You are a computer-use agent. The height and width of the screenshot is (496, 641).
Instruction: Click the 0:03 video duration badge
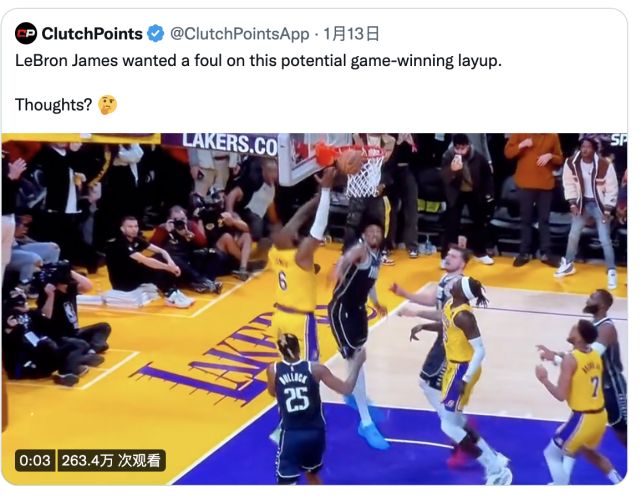(35, 460)
